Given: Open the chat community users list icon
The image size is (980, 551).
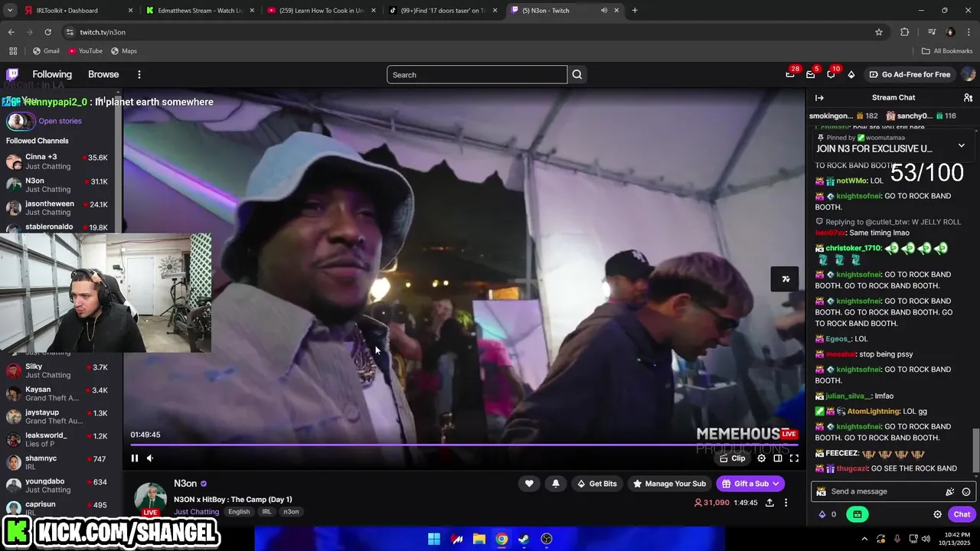Looking at the screenshot, I should pos(968,97).
